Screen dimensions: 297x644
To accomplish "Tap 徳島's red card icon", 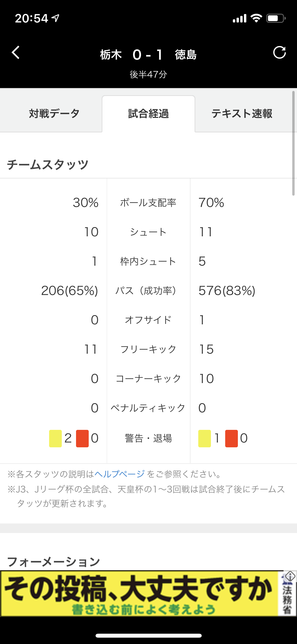I will tap(232, 438).
